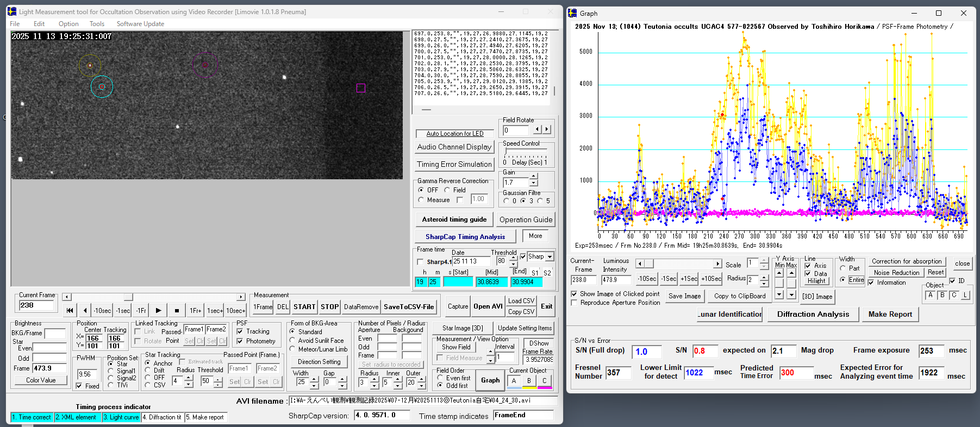Click the reverse play arrow icon
This screenshot has height=427, width=980.
[x=85, y=311]
